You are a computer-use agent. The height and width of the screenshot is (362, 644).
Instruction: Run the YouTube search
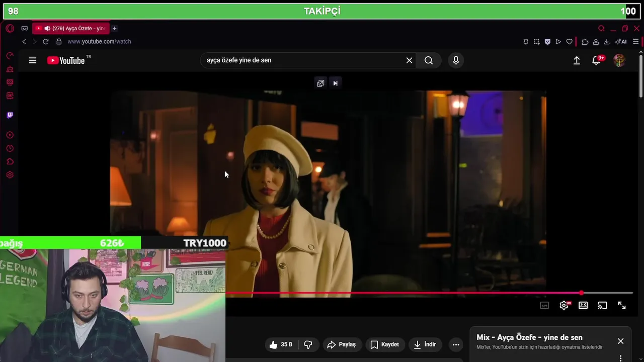(429, 60)
